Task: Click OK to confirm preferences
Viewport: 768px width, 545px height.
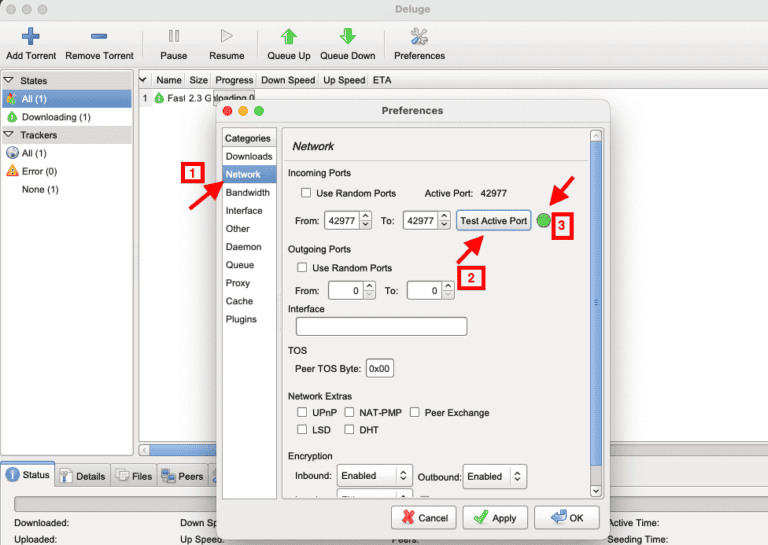Action: [x=567, y=518]
